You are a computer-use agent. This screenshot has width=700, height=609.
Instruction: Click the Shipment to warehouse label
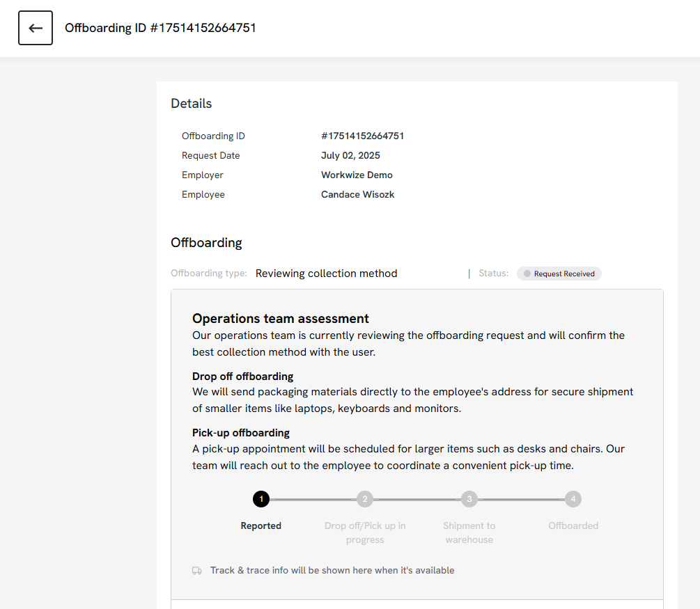(x=469, y=532)
